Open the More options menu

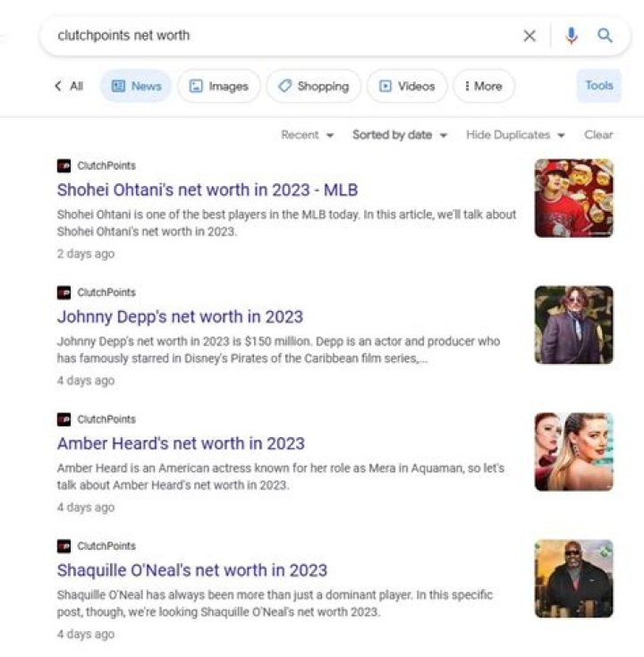pyautogui.click(x=484, y=87)
